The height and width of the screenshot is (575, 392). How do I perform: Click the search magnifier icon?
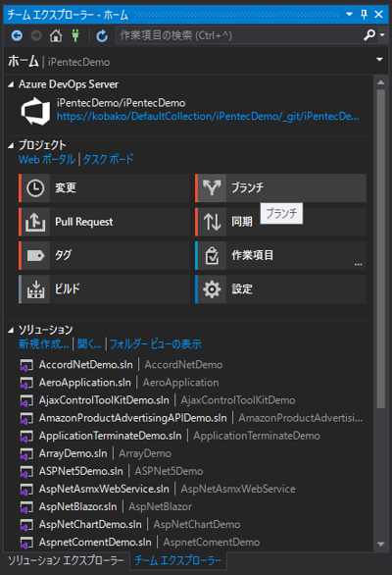[x=369, y=35]
